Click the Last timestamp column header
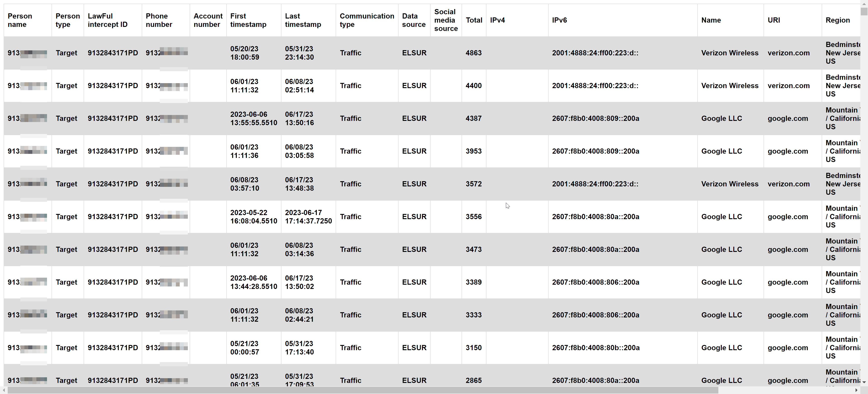868x394 pixels. coord(303,20)
